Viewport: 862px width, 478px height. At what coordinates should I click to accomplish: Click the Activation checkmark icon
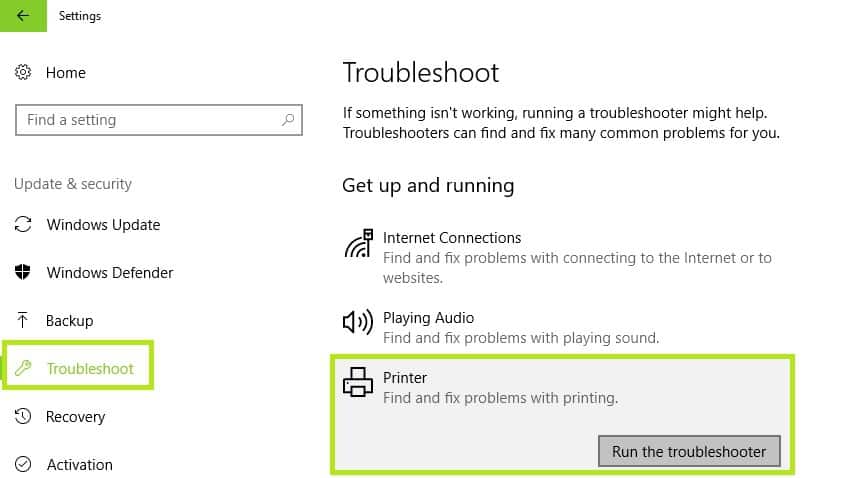pyautogui.click(x=23, y=464)
